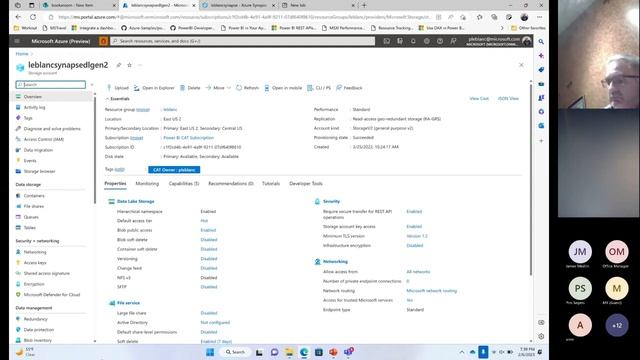Open the Azure portal hamburger menu
Image resolution: width=640 pixels, height=360 pixels.
click(x=17, y=41)
